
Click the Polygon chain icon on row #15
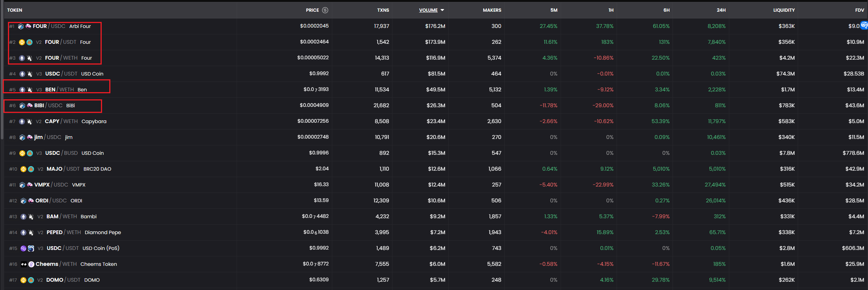point(23,248)
